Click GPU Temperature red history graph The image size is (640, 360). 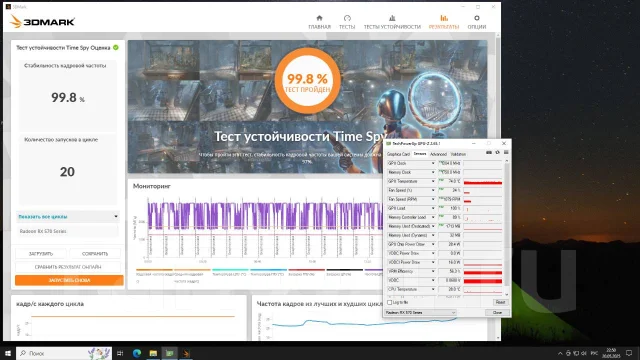(x=482, y=181)
